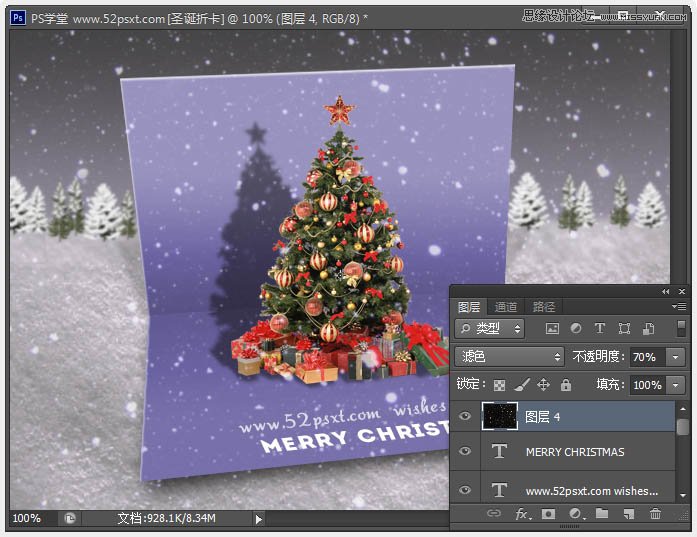Click 锁定 lock label
Screen dimensions: 697x537
coord(472,384)
